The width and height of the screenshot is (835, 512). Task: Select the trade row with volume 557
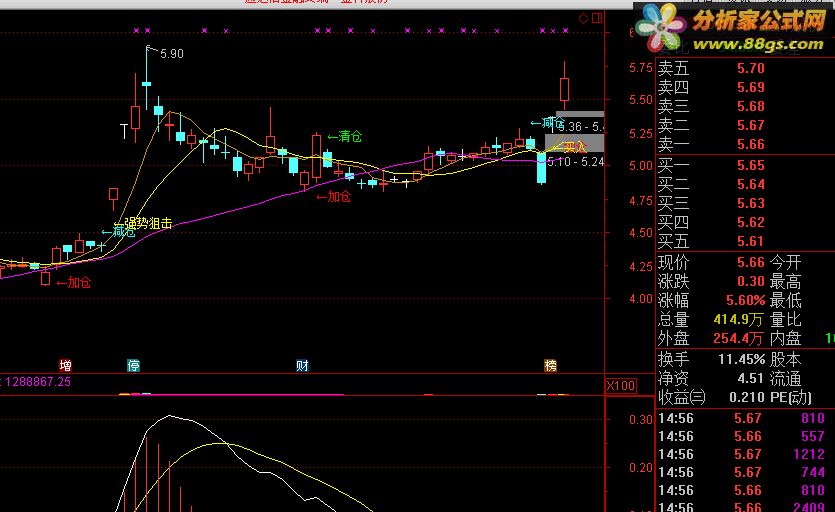pos(746,436)
